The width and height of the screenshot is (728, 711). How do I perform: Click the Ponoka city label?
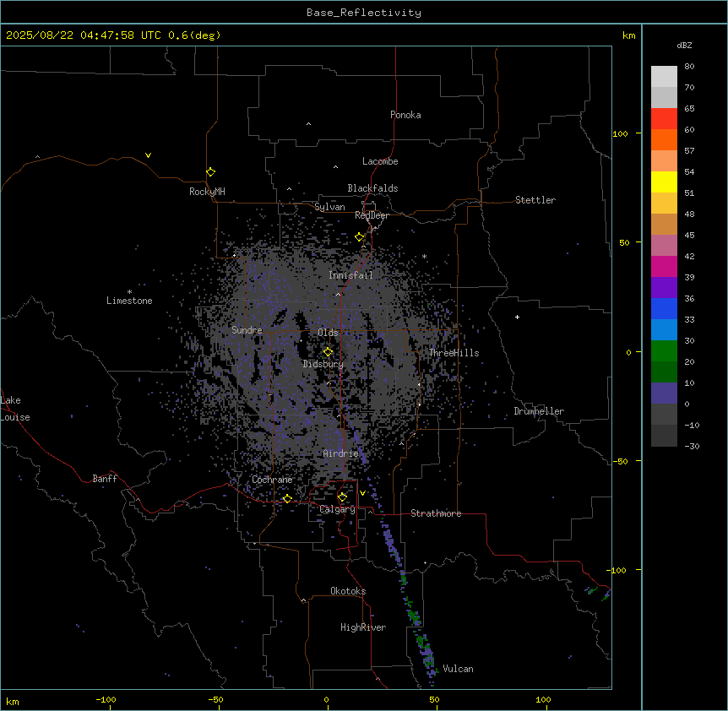[x=405, y=115]
